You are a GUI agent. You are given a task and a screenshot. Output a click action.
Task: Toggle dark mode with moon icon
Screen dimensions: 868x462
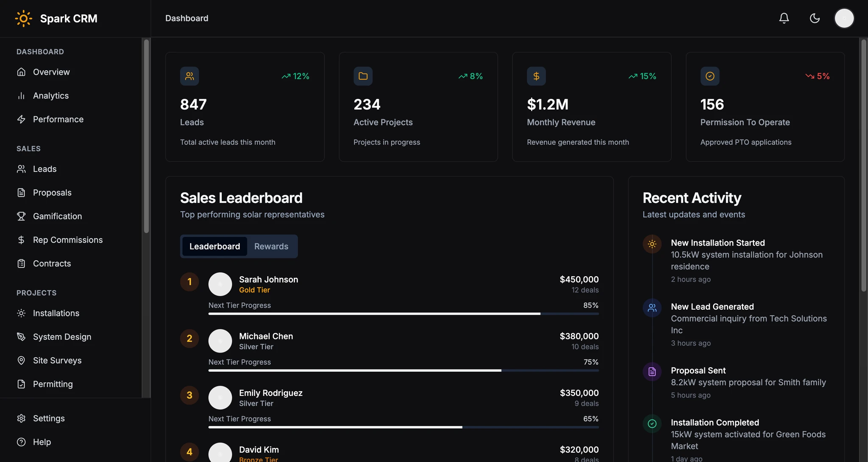click(814, 18)
